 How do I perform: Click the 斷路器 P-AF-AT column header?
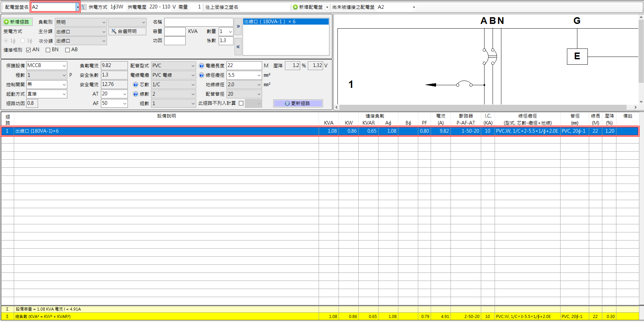[x=466, y=119]
